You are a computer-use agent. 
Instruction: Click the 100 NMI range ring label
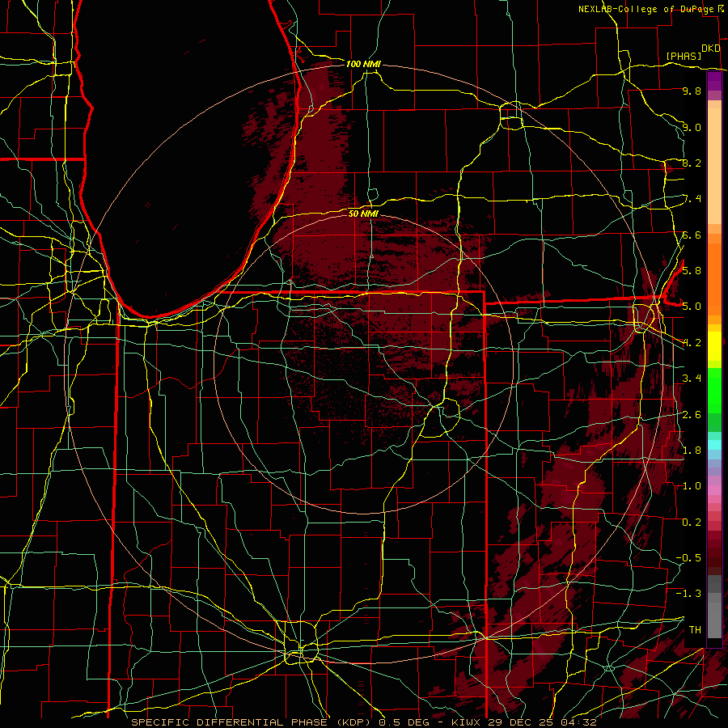tap(363, 64)
